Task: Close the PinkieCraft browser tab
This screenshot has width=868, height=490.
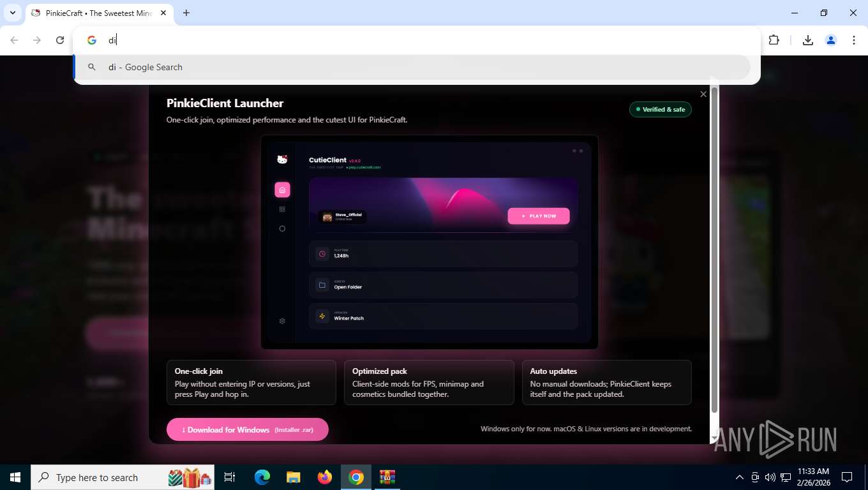Action: 163,13
